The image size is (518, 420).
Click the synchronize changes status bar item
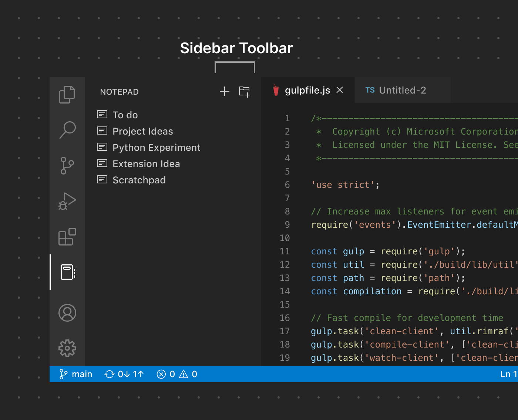[124, 374]
